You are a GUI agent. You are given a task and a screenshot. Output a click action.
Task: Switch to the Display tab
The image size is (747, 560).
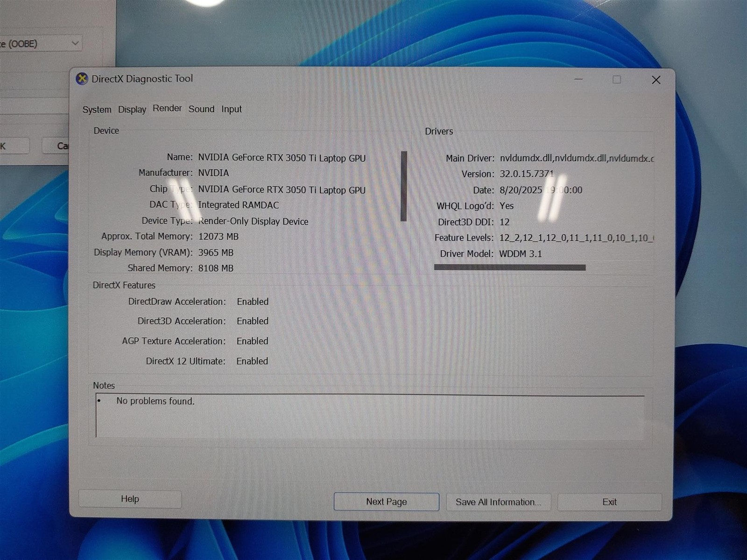132,110
